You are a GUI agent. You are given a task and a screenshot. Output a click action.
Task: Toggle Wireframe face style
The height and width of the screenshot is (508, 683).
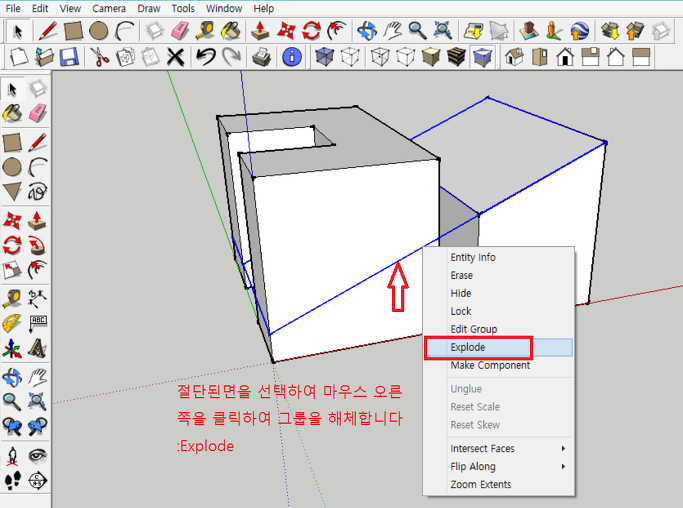[x=380, y=57]
